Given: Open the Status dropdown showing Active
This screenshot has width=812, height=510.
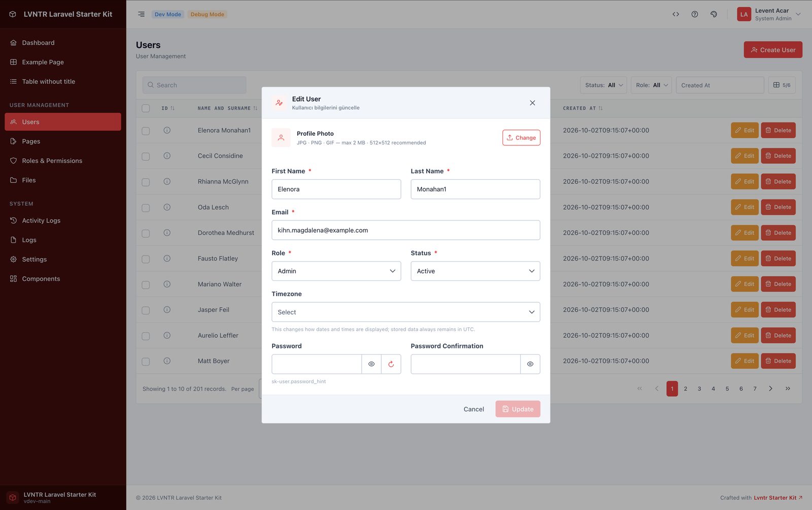Looking at the screenshot, I should coord(475,271).
